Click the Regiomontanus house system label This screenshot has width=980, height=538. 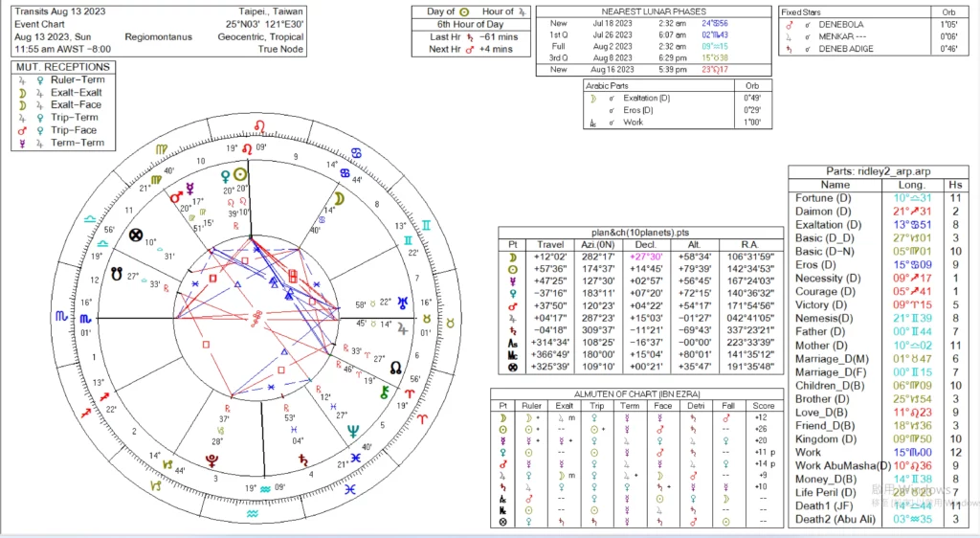pos(158,36)
